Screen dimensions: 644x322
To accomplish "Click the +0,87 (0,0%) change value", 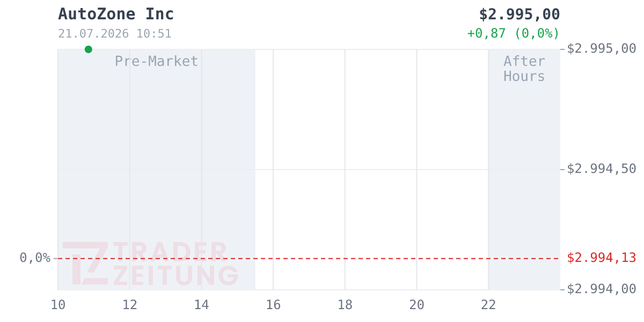I will (x=513, y=33).
